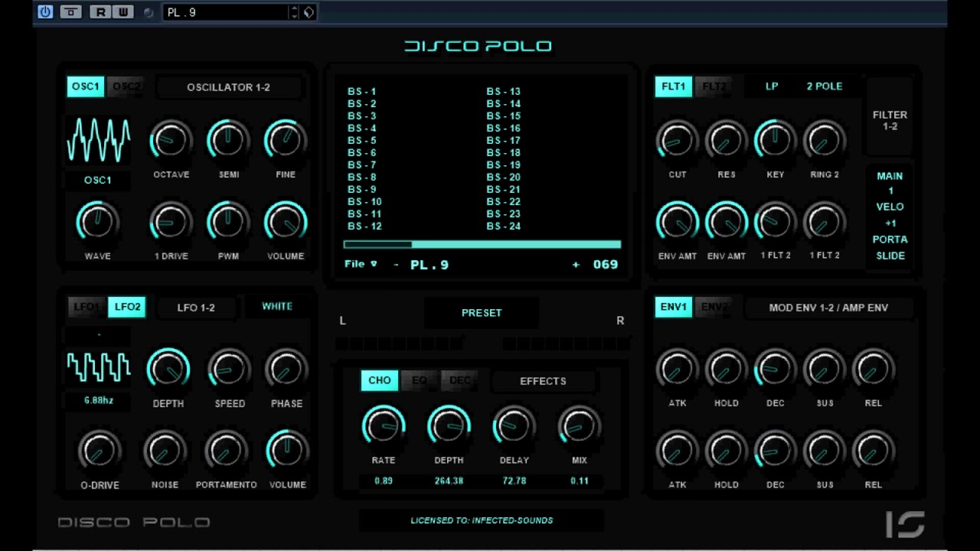Click the LFO SPEED knob
The width and height of the screenshot is (980, 551).
230,370
